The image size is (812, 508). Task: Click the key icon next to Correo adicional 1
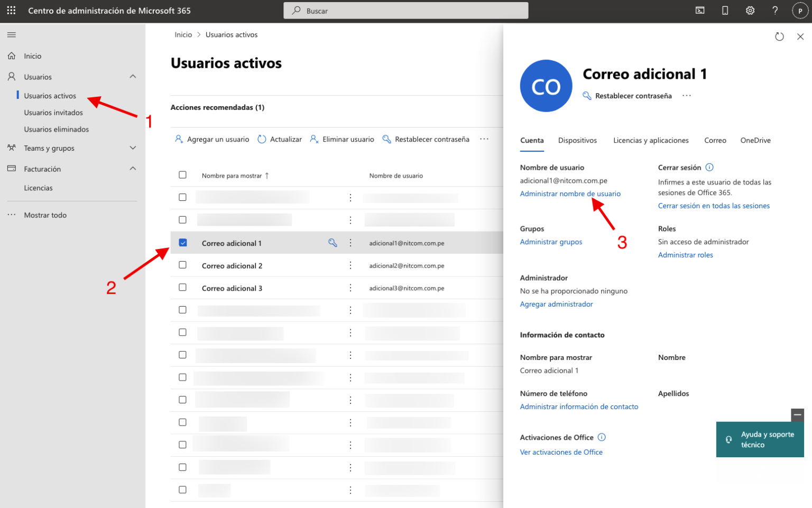coord(332,243)
